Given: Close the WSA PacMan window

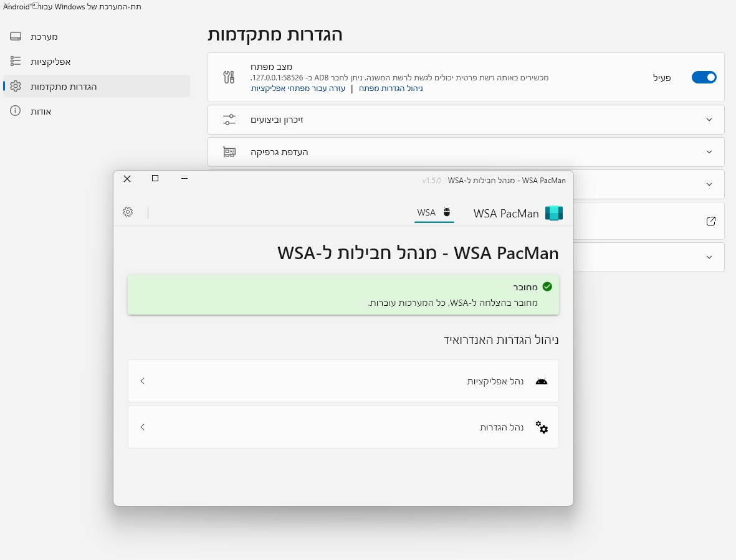Looking at the screenshot, I should pos(127,178).
